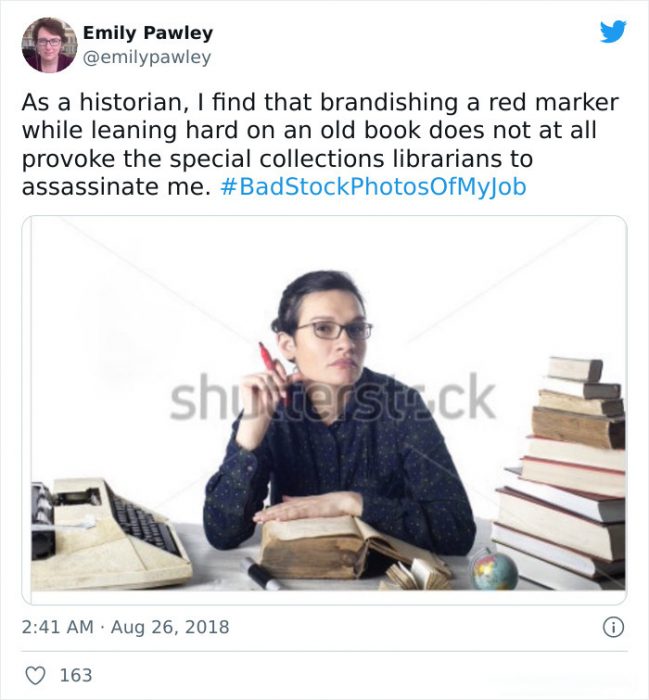Click the black marker lying on the table
Image resolution: width=649 pixels, height=700 pixels.
point(261,574)
